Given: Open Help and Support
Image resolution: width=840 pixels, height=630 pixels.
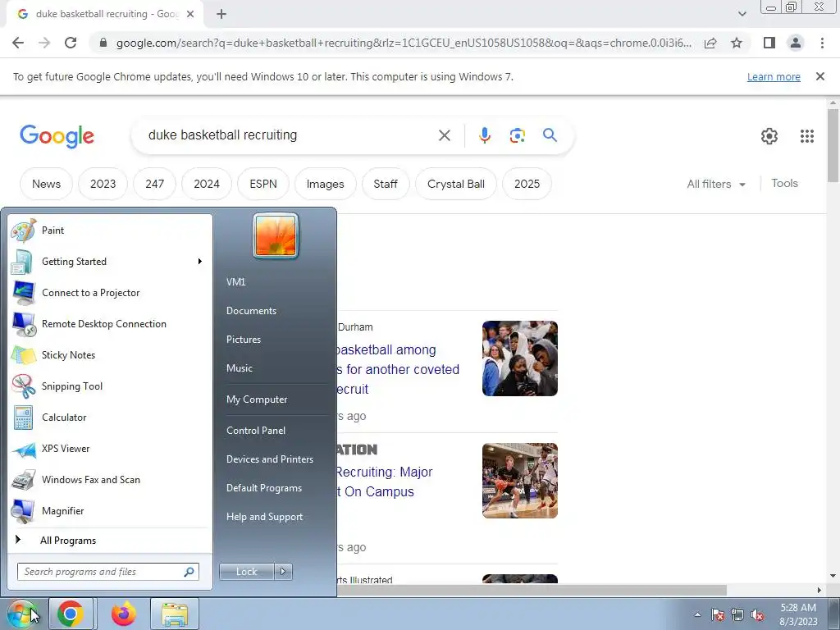Looking at the screenshot, I should point(264,517).
